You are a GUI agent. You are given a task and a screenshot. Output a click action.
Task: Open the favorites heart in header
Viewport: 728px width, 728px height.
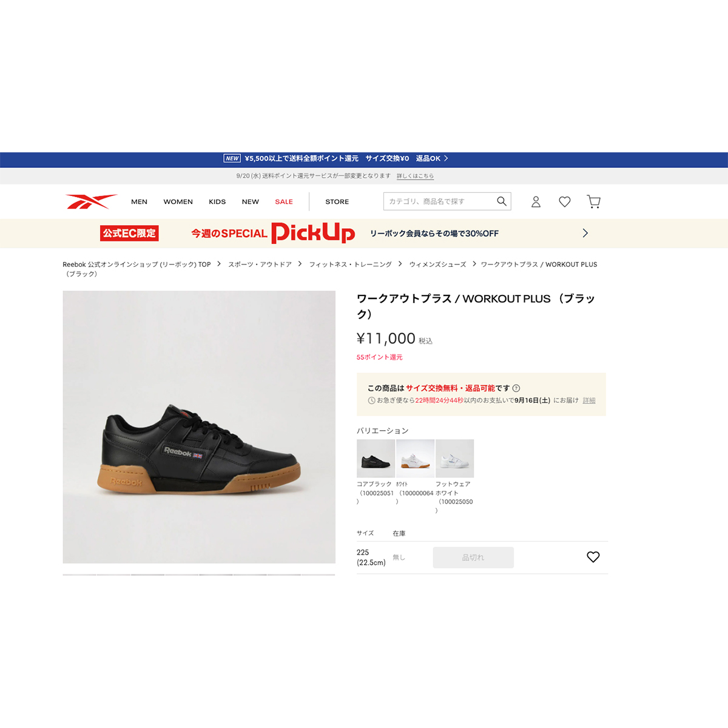[565, 201]
